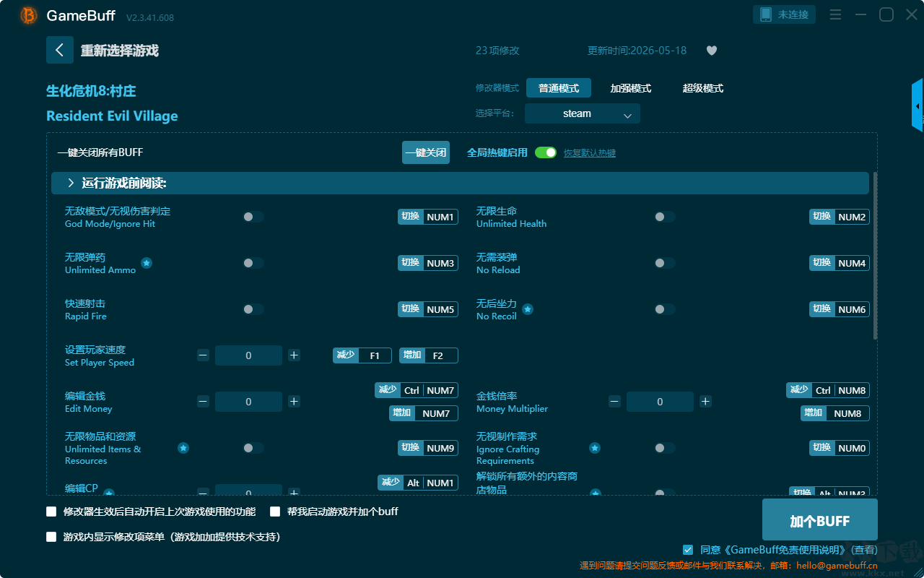924x578 pixels.
Task: Enable Unlimited Health switch
Action: point(665,217)
